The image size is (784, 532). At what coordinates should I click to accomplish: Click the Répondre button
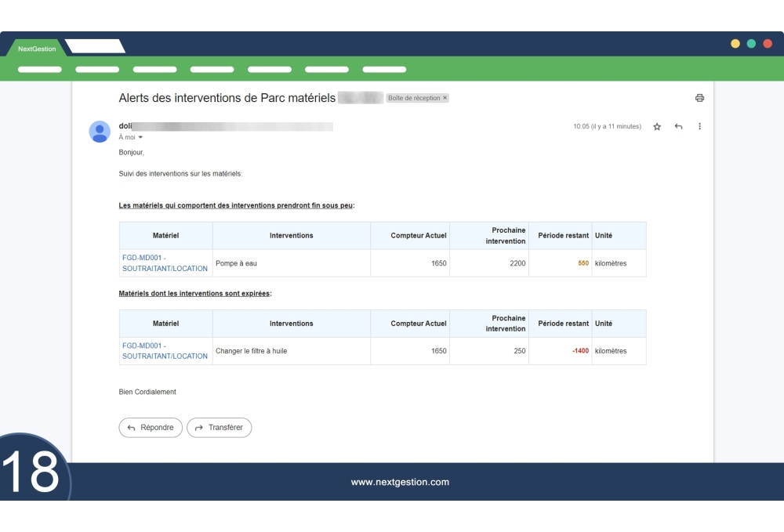tap(151, 428)
